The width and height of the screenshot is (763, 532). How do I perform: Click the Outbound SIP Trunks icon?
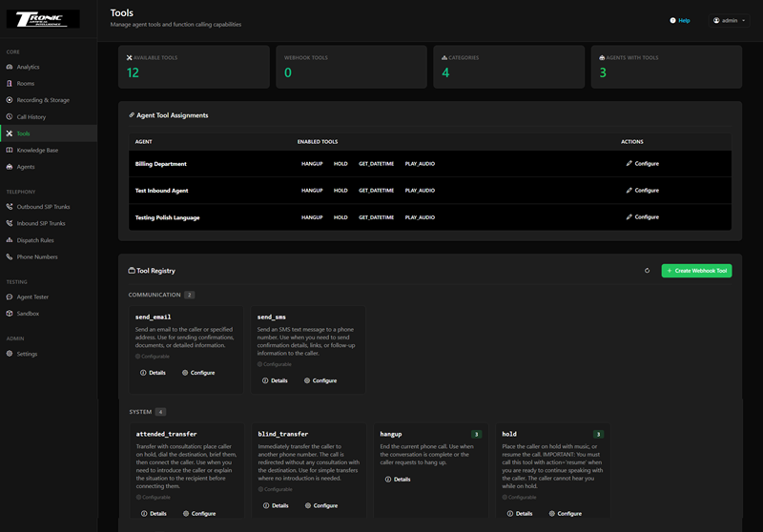click(x=10, y=207)
